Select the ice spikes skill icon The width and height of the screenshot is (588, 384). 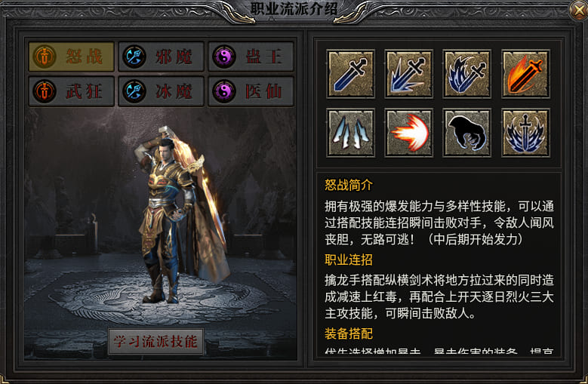pyautogui.click(x=351, y=133)
